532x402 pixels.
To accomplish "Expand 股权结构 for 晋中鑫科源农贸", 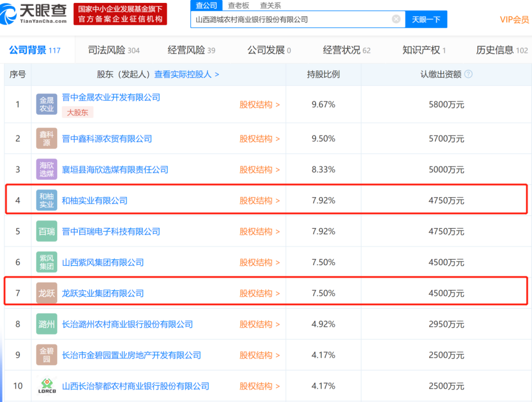I will point(260,139).
